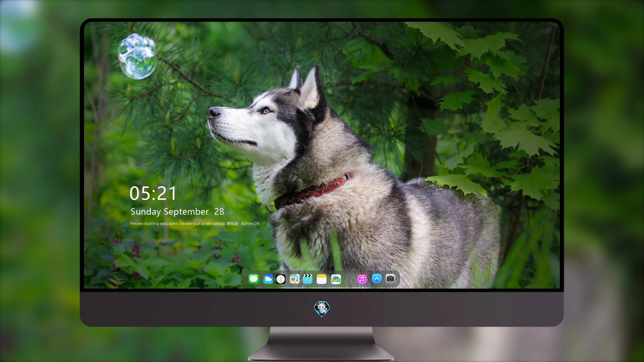Click the Bizhimi.CN wallpaper tagline text
The width and height of the screenshot is (644, 362).
click(195, 223)
